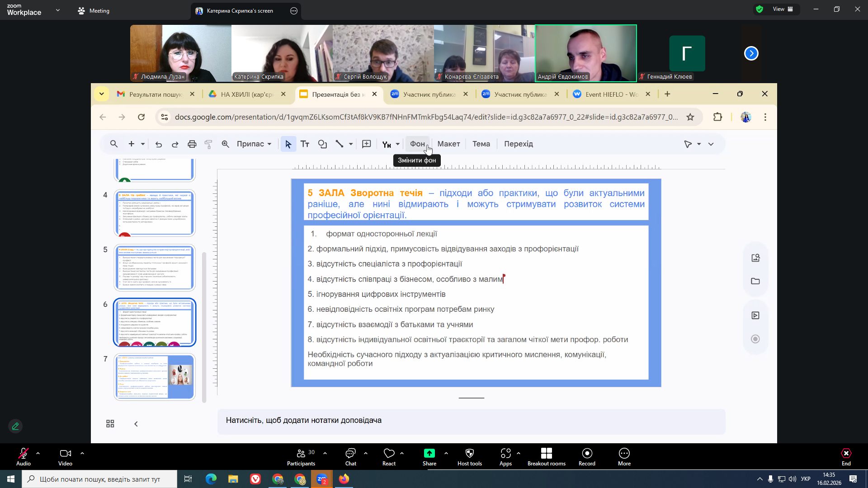Toggle the Video camera on
Screen dimensions: 868x488
pos(65,453)
